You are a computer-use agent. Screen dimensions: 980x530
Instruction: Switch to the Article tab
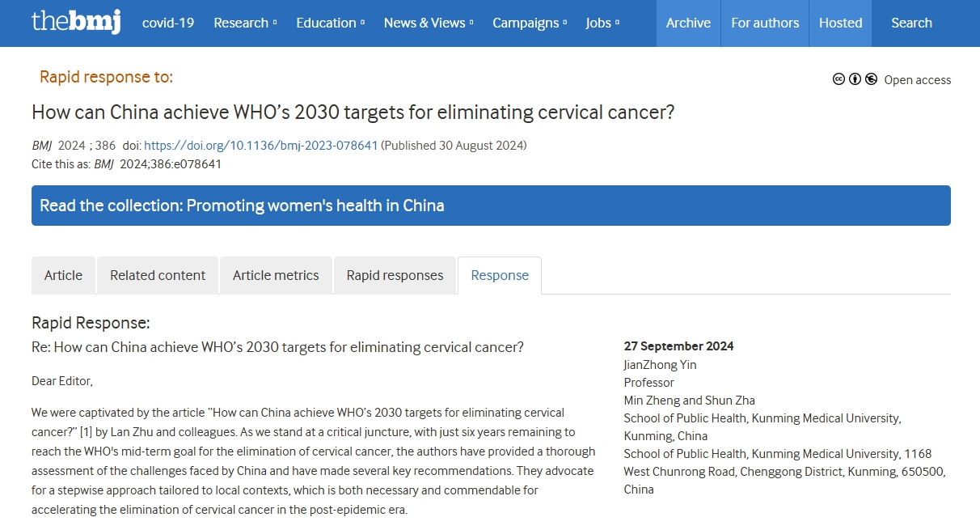tap(63, 275)
